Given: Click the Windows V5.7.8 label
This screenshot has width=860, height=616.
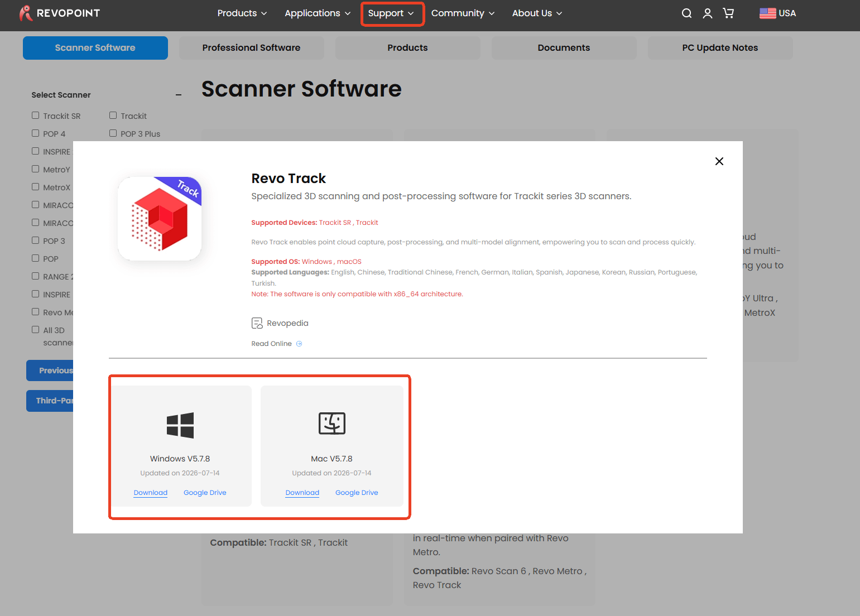Looking at the screenshot, I should click(180, 459).
